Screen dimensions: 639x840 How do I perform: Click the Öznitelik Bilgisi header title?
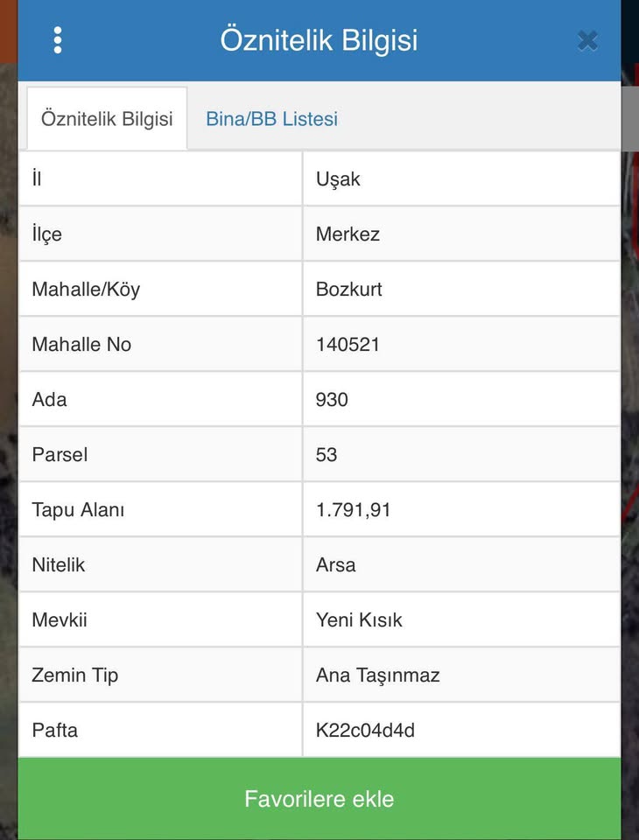pos(319,40)
